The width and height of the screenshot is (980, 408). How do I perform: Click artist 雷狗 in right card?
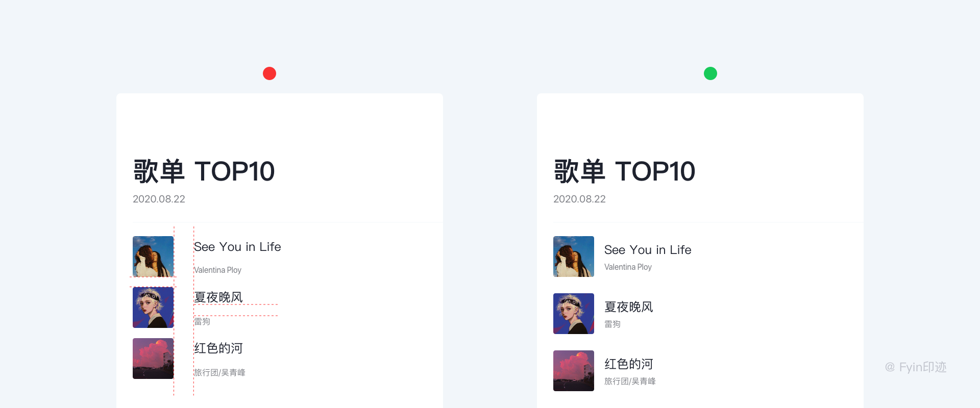click(612, 324)
